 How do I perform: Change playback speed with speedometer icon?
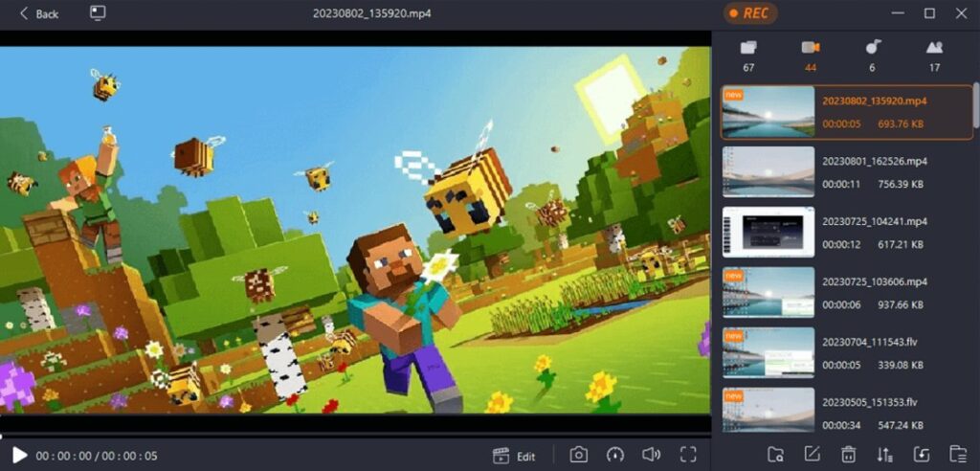coord(615,455)
